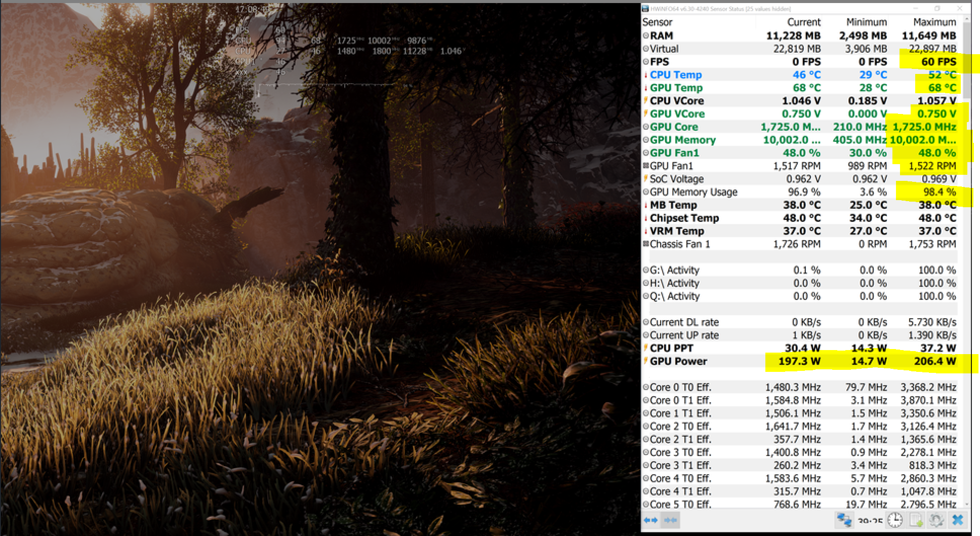This screenshot has height=536, width=980.
Task: Open sensor settings gear icon
Action: pos(936,520)
